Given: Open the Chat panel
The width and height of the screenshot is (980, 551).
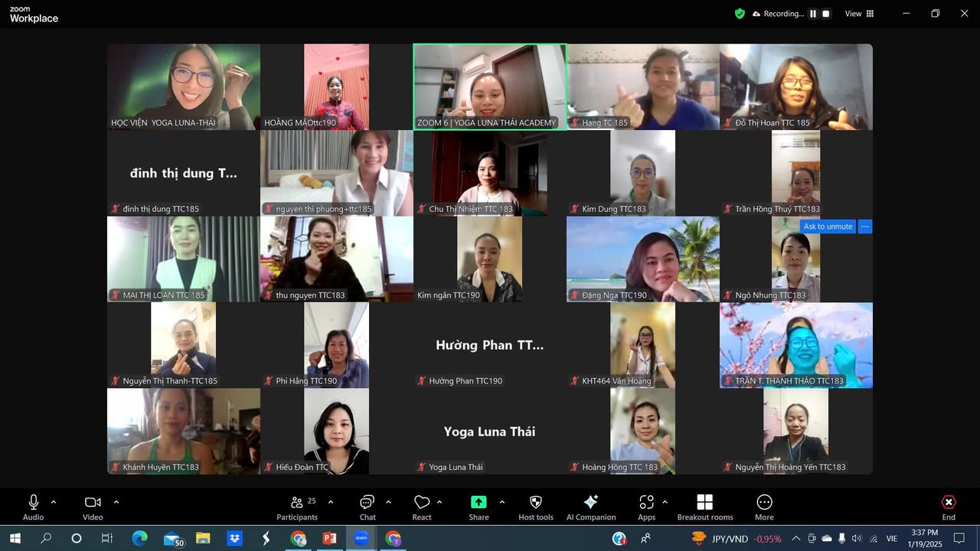Looking at the screenshot, I should pos(367,507).
